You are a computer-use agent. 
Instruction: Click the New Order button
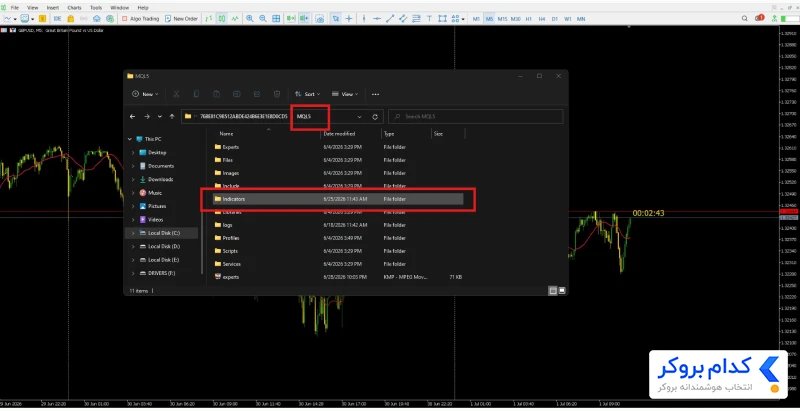coord(181,18)
